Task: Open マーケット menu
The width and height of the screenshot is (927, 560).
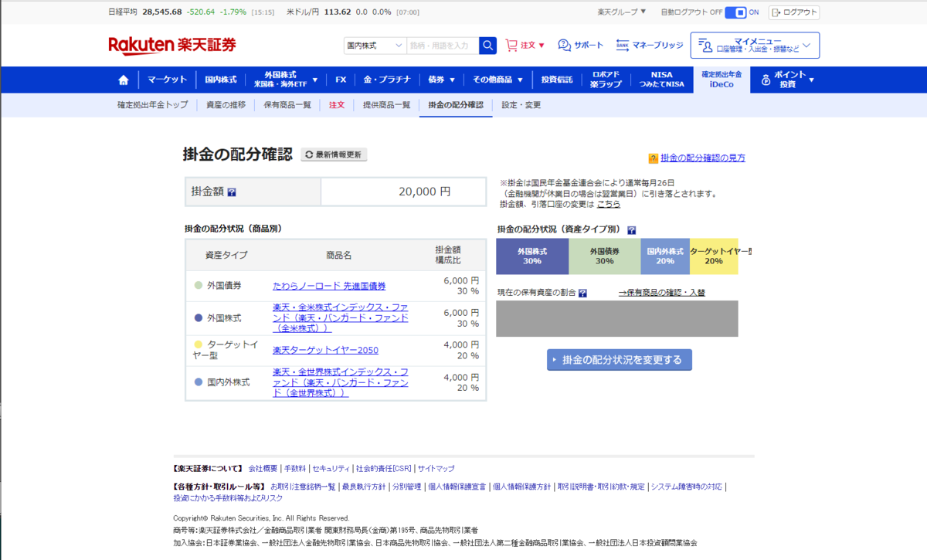Action: click(167, 80)
